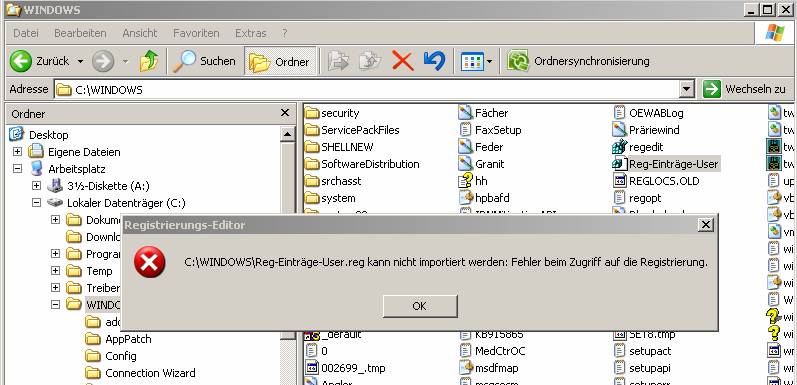797x385 pixels.
Task: Select the ServicePackFiles folder icon
Action: [x=312, y=130]
